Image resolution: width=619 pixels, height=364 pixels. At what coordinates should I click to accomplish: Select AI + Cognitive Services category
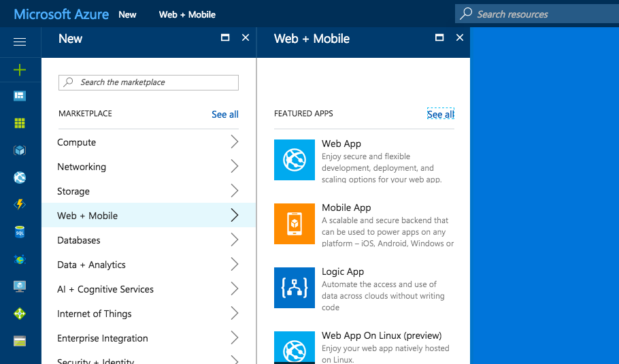148,289
